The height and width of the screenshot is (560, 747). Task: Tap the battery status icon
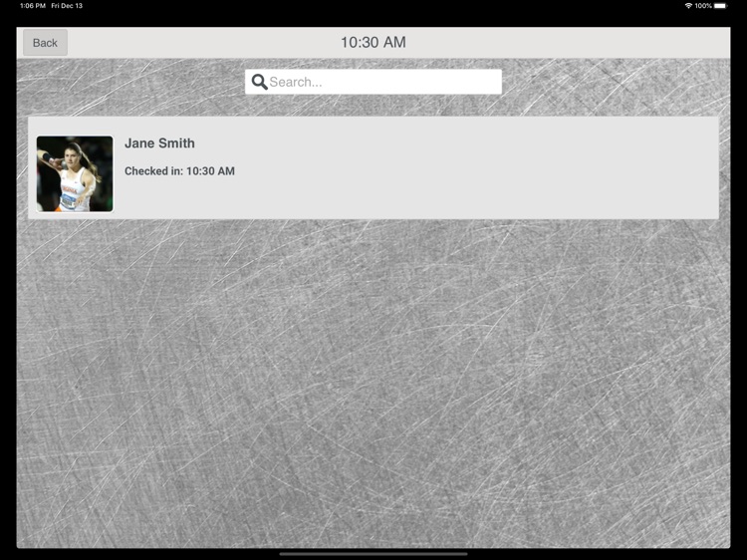click(x=721, y=6)
